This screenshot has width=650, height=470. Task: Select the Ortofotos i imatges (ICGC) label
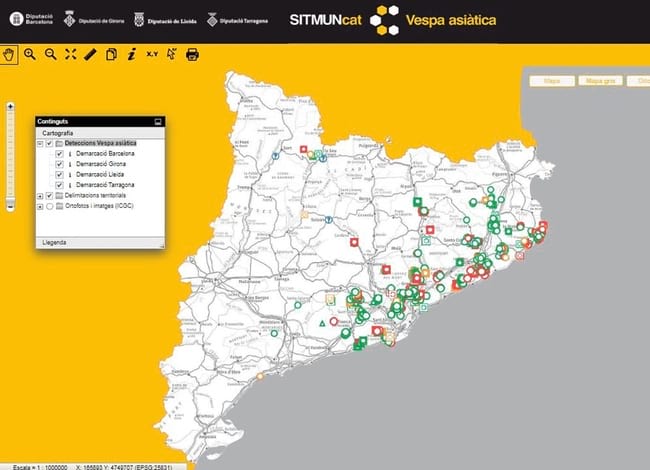pos(99,206)
